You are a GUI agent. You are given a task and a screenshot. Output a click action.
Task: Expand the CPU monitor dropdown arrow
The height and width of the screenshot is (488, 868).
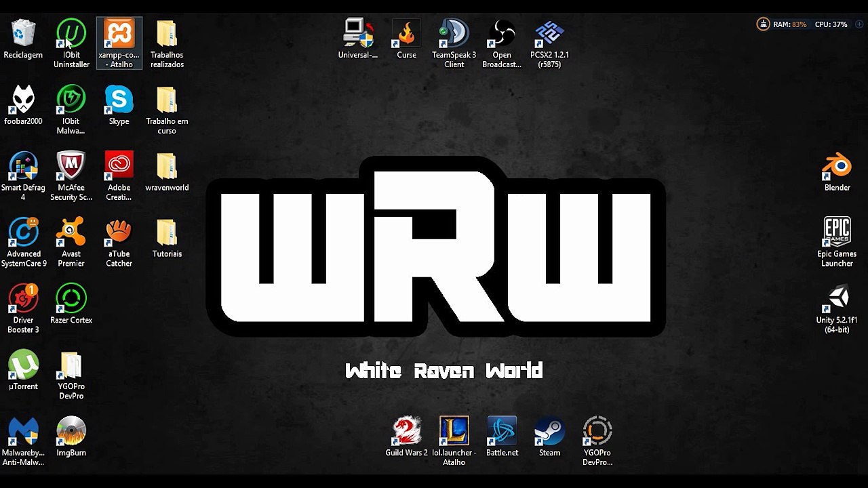click(858, 24)
